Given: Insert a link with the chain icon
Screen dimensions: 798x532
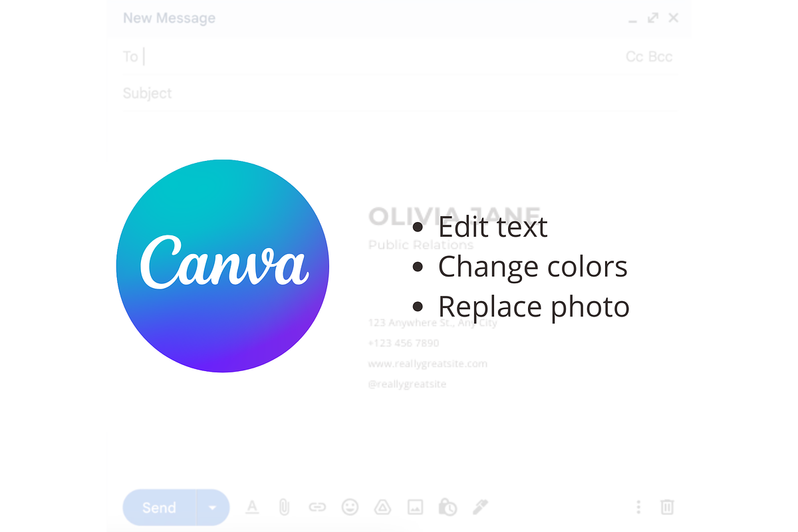Looking at the screenshot, I should tap(317, 507).
